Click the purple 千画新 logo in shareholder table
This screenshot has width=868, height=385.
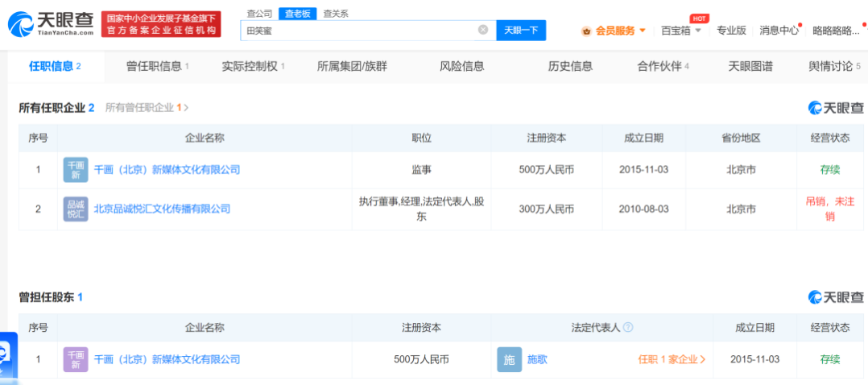pos(76,359)
